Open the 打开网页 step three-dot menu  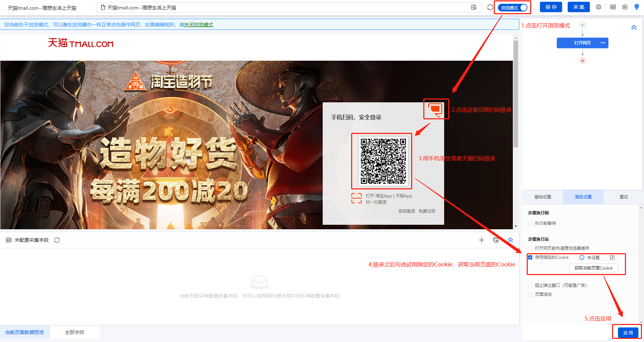click(603, 43)
